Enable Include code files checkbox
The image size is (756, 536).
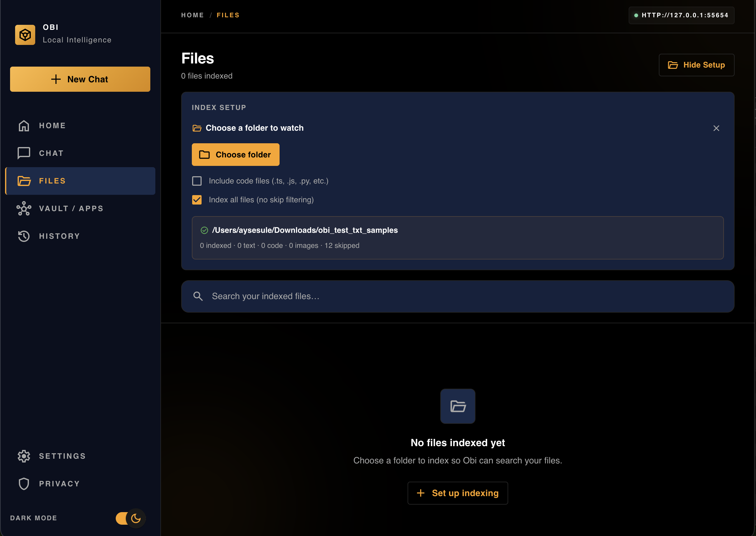pos(197,181)
